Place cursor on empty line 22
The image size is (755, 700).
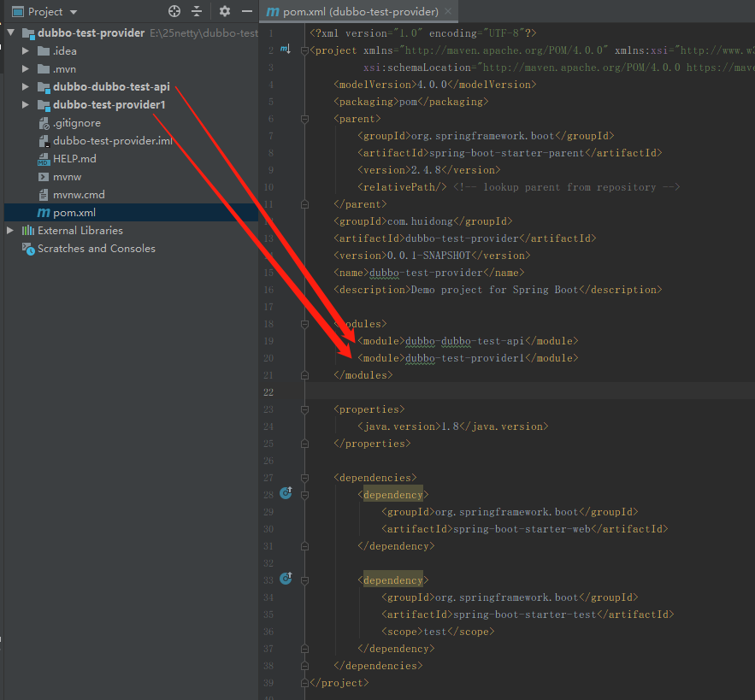529,392
